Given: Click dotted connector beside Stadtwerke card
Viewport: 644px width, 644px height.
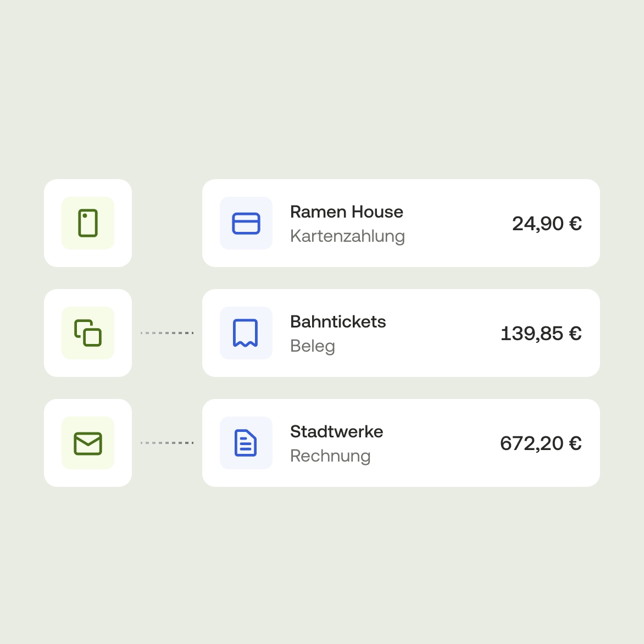Looking at the screenshot, I should tap(167, 443).
